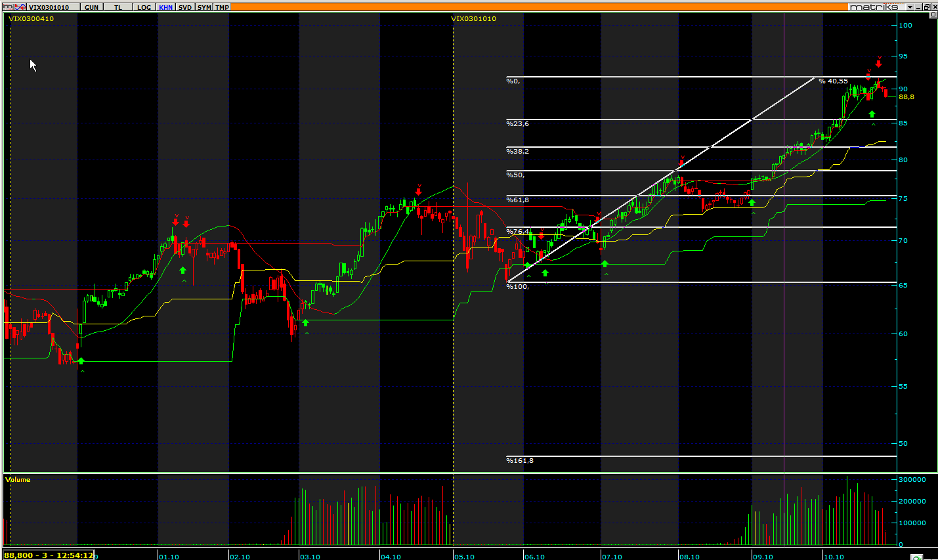Select the SVD toolbar item
This screenshot has height=560, width=938.
(x=185, y=7)
